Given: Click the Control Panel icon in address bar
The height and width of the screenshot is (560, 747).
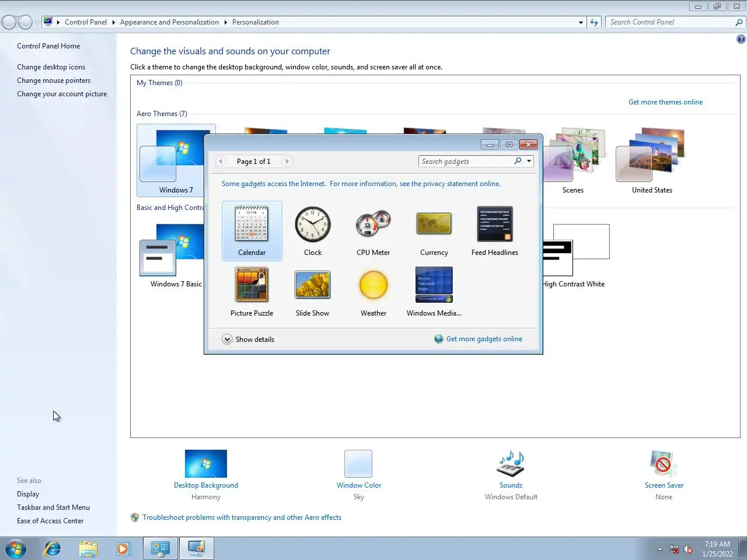Looking at the screenshot, I should click(x=48, y=22).
